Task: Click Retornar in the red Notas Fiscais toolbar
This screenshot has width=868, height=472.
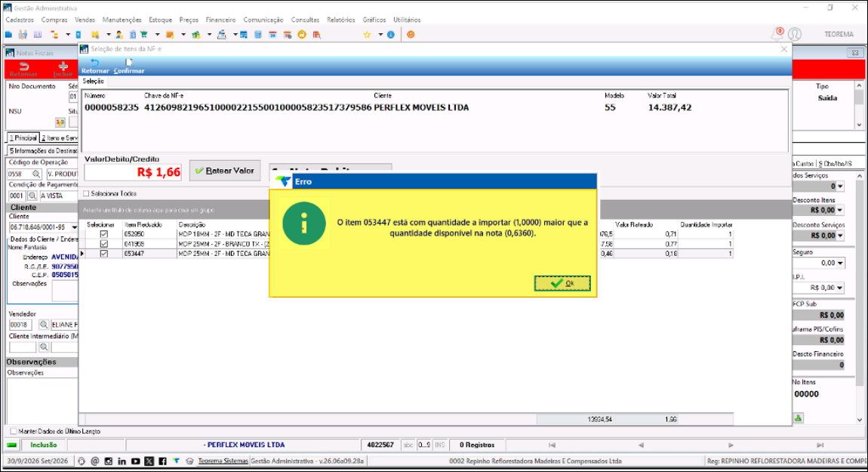Action: click(24, 69)
